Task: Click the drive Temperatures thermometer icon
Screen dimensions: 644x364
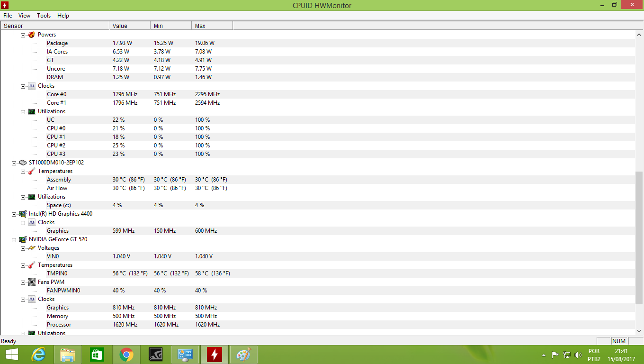Action: (x=31, y=171)
